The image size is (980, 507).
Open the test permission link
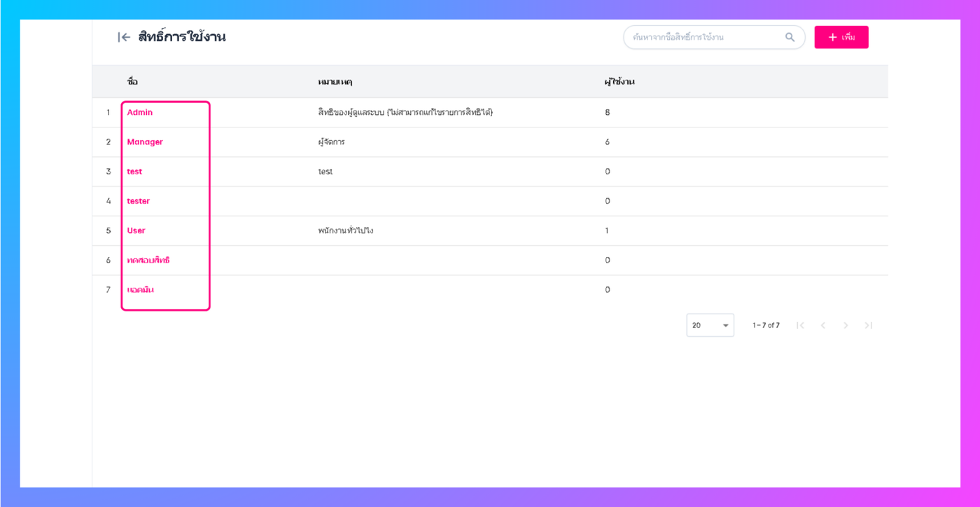[x=134, y=172]
